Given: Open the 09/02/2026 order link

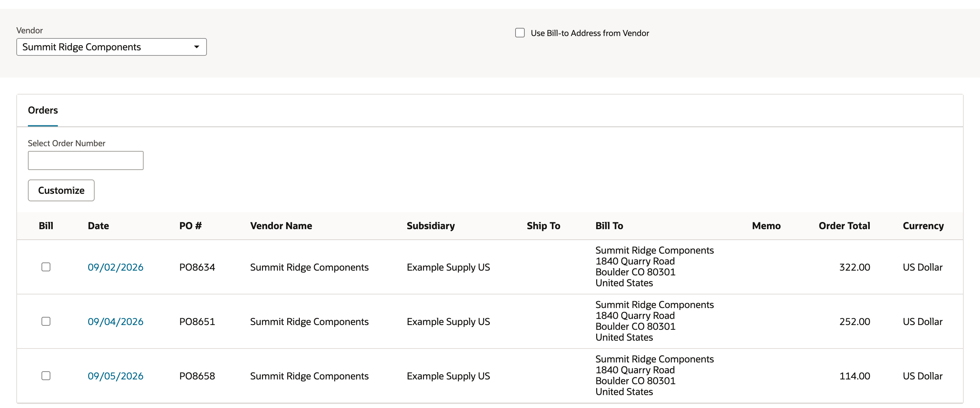Looking at the screenshot, I should click(x=115, y=267).
